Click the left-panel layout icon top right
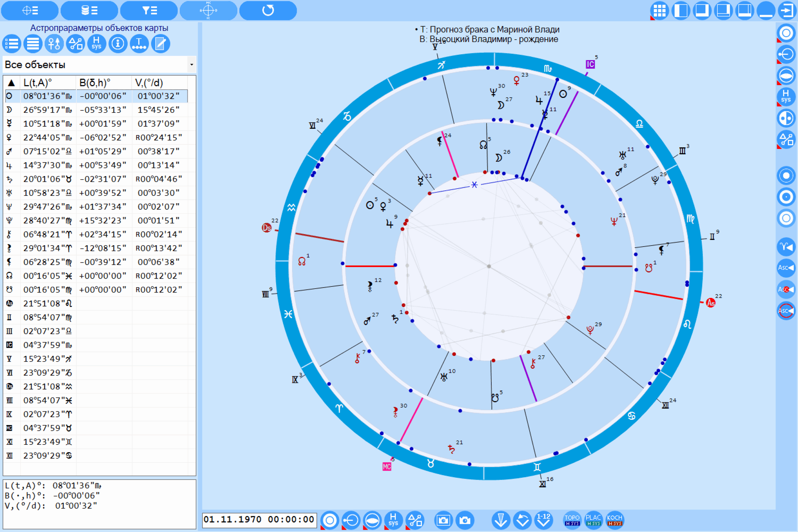This screenshot has height=532, width=798. point(680,10)
